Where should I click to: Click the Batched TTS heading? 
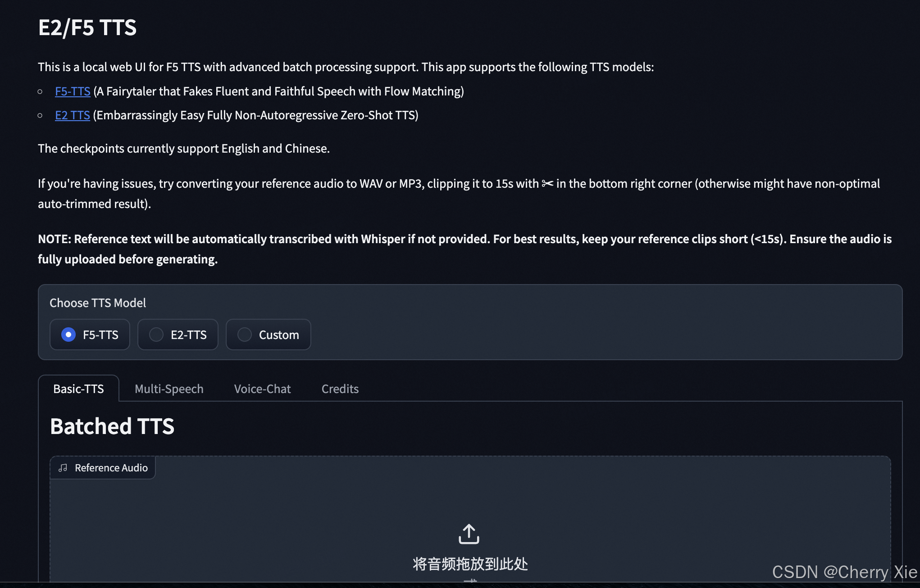point(112,426)
